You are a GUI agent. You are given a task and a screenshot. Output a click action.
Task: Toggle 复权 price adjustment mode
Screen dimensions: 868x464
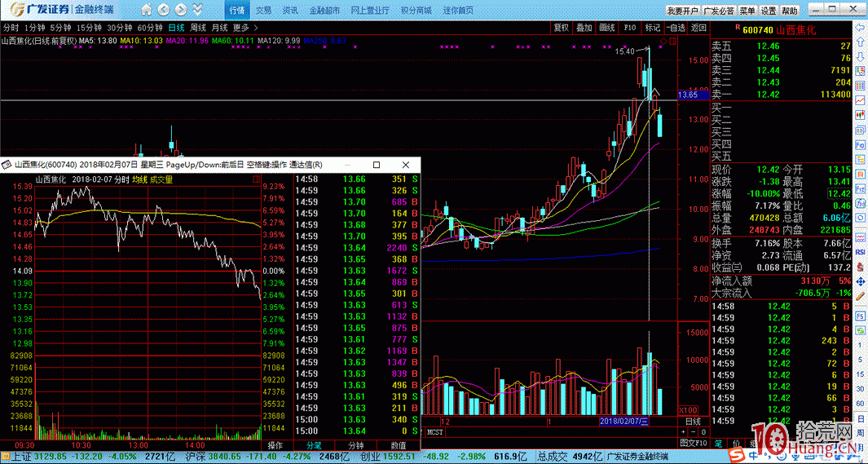[x=561, y=27]
